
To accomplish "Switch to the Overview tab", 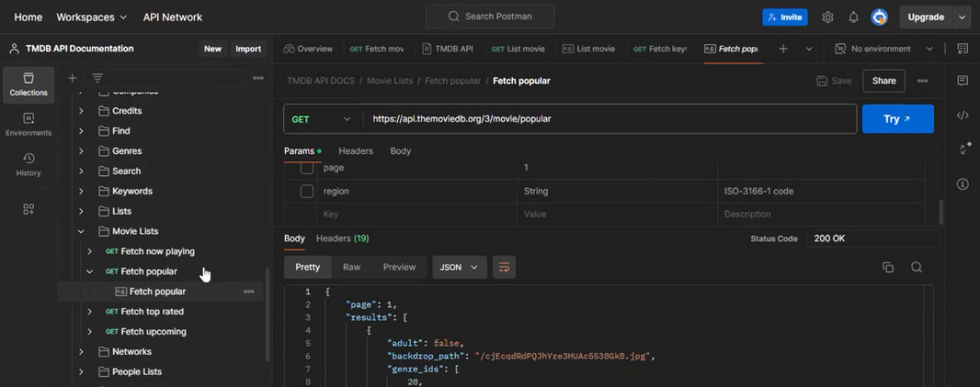I will 308,48.
